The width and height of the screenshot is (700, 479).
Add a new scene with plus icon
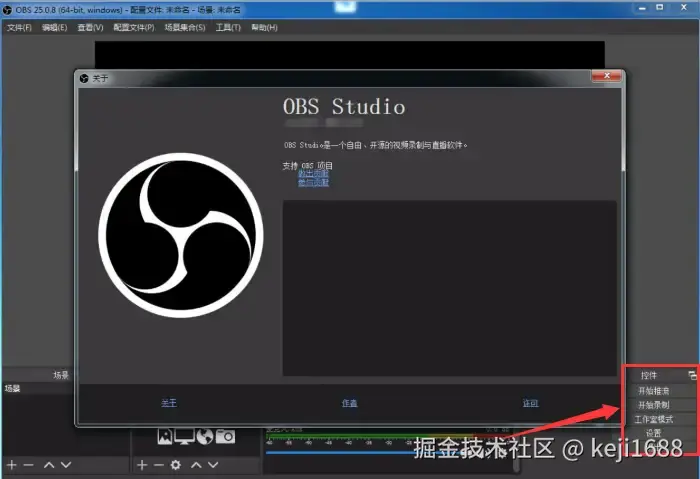12,465
